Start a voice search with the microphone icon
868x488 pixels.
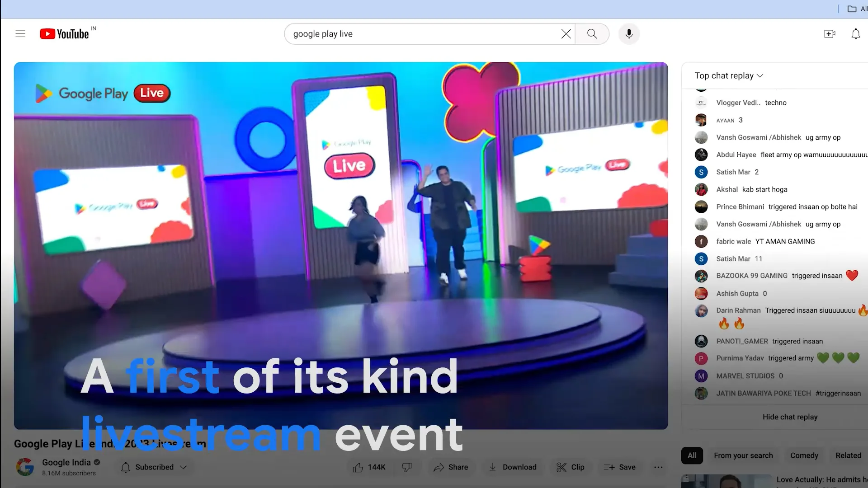628,33
